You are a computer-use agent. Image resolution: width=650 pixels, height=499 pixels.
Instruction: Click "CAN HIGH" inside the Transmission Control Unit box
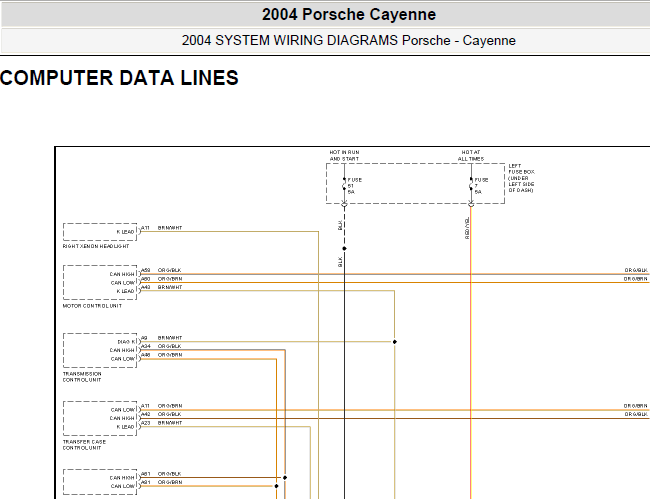pyautogui.click(x=122, y=350)
